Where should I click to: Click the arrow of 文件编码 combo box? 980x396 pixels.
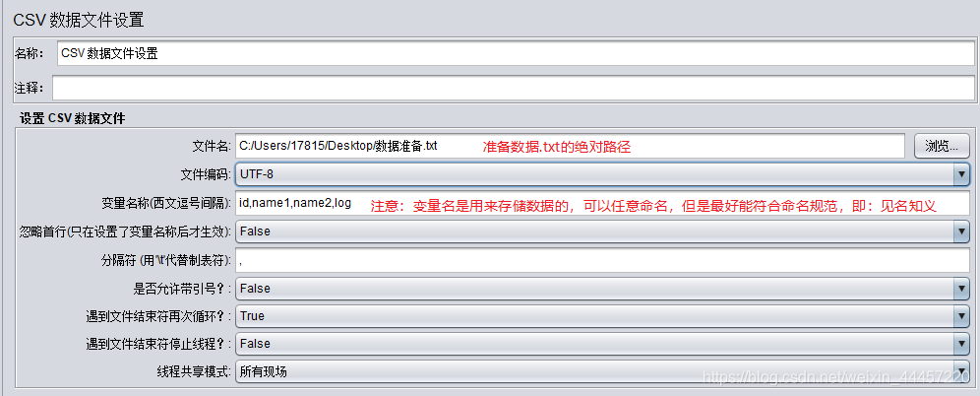point(961,174)
